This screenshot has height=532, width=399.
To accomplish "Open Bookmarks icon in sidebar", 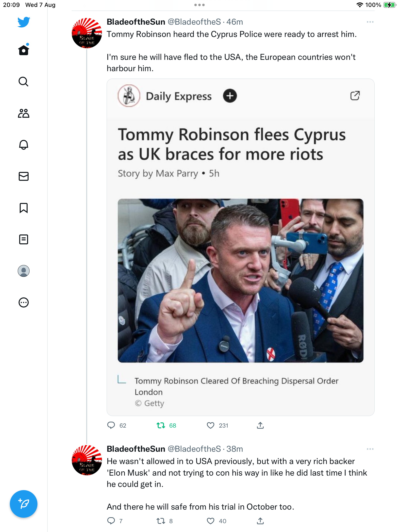I will pyautogui.click(x=24, y=208).
